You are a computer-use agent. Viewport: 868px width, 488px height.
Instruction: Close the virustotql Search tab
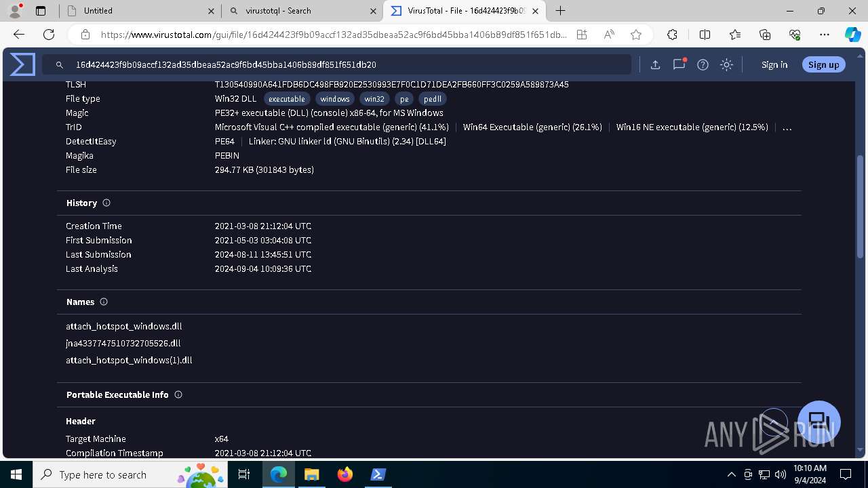[x=373, y=11]
